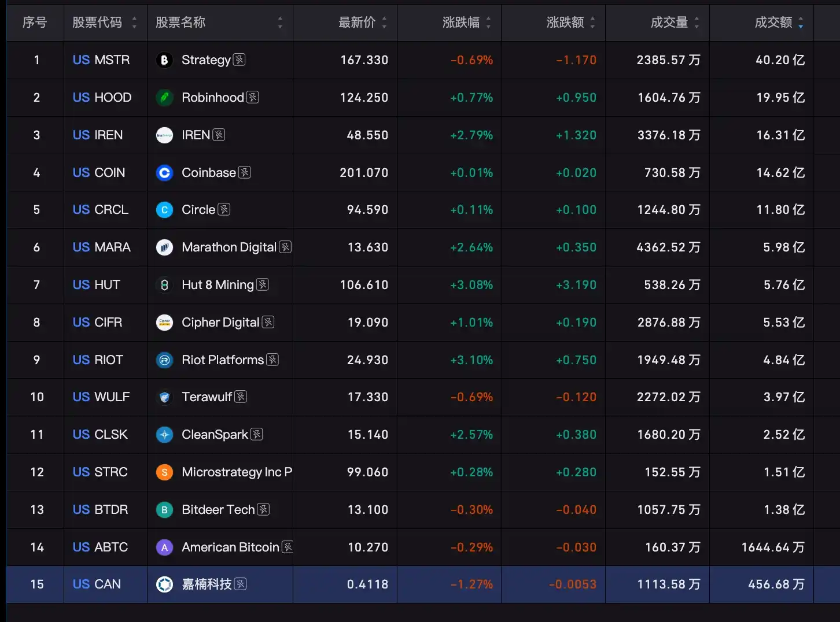Click the boxed badge icon beside 嘉楠科技
The height and width of the screenshot is (622, 840).
[x=241, y=584]
